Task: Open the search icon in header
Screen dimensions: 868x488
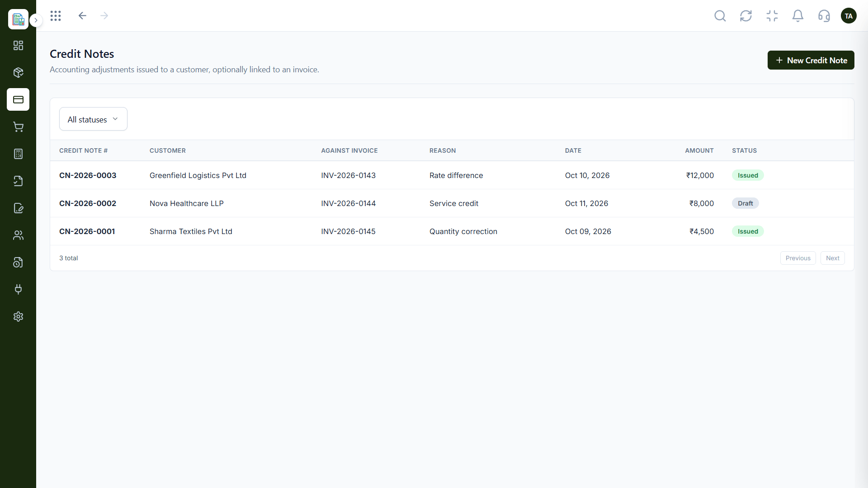Action: tap(720, 16)
